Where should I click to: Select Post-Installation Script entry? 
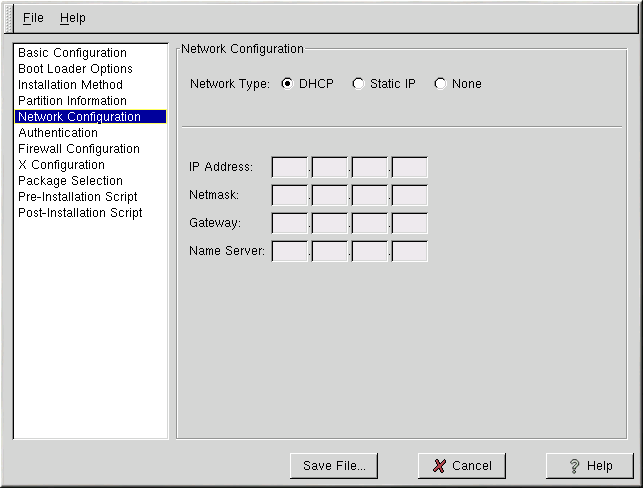click(80, 213)
